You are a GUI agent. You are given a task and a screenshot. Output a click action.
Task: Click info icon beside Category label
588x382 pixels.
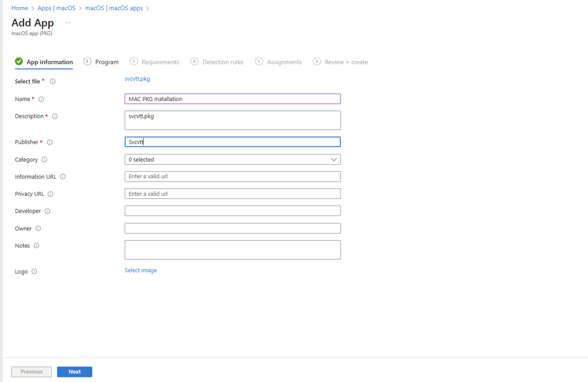point(44,160)
